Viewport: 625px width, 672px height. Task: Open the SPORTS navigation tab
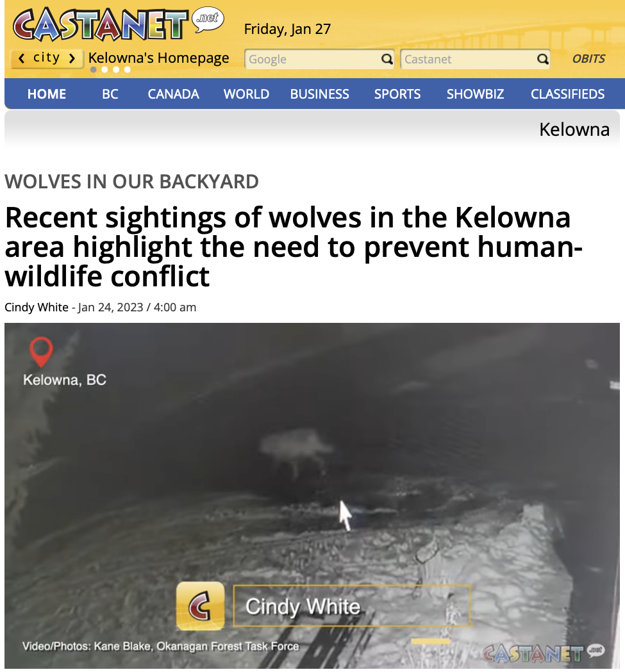pos(397,94)
